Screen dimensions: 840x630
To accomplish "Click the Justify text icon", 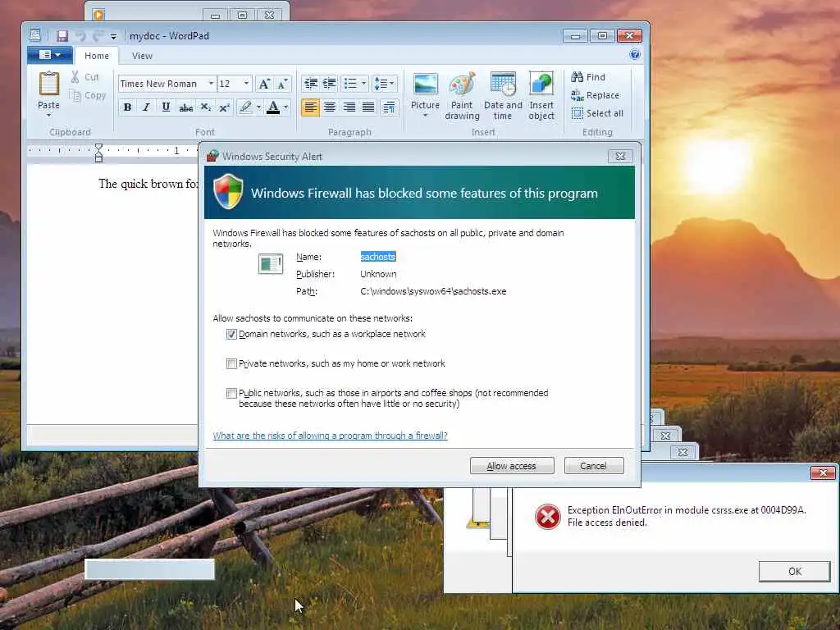I will tap(368, 107).
